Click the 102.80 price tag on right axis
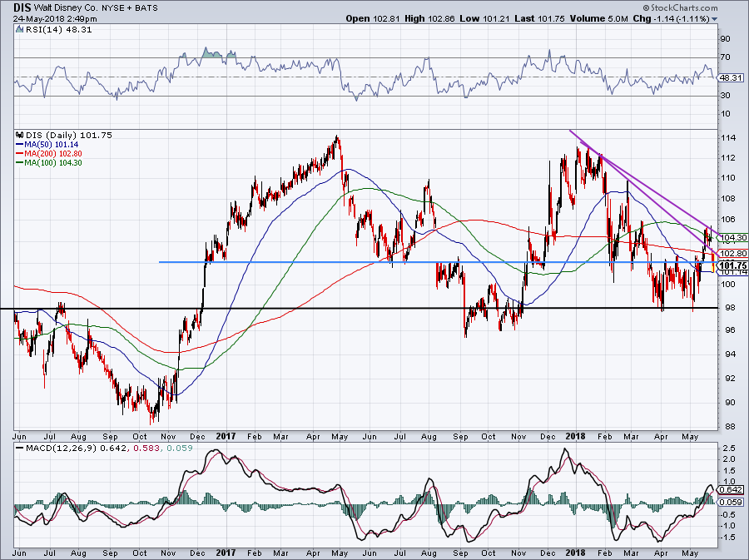This screenshot has width=749, height=560. 733,254
